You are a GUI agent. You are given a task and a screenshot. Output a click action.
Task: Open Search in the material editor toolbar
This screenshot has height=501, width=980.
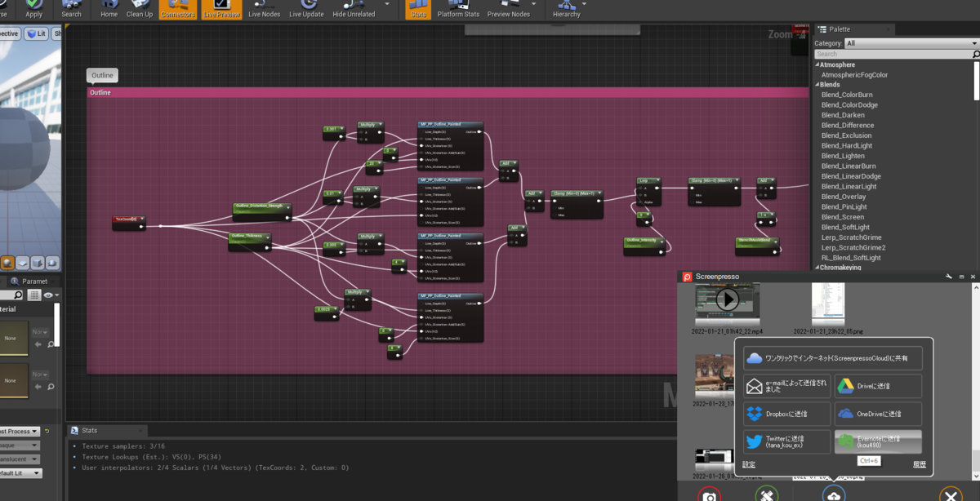click(71, 10)
